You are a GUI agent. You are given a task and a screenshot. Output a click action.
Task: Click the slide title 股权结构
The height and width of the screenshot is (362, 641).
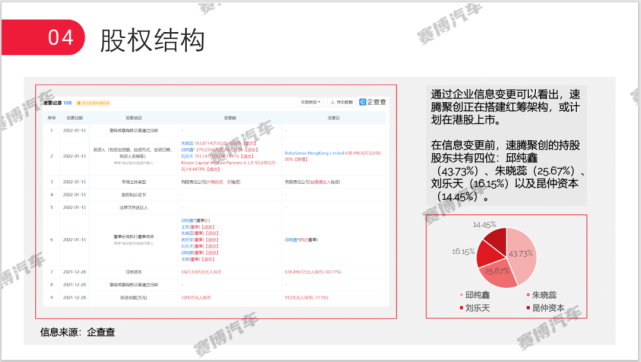pos(152,40)
